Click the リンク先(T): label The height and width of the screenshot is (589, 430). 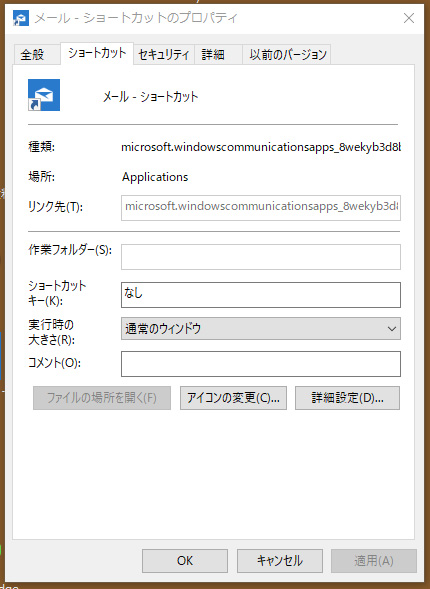click(x=56, y=207)
